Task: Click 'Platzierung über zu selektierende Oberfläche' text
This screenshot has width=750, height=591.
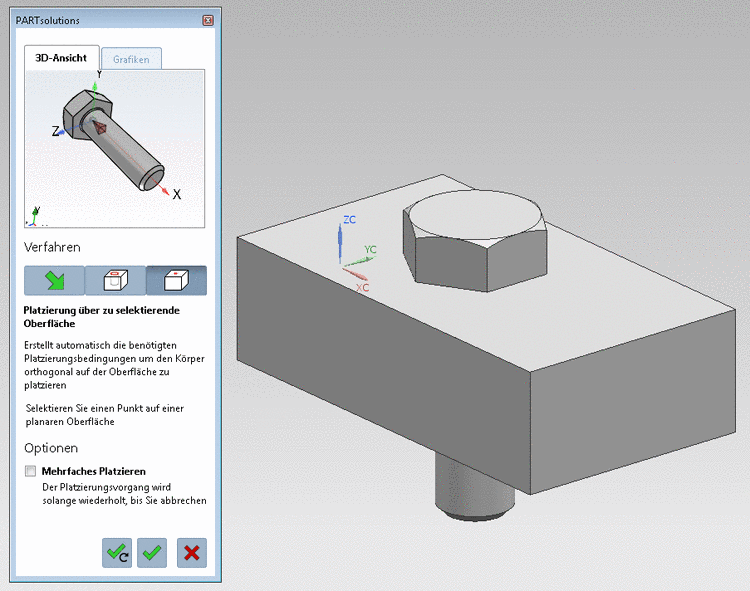Action: [101, 317]
